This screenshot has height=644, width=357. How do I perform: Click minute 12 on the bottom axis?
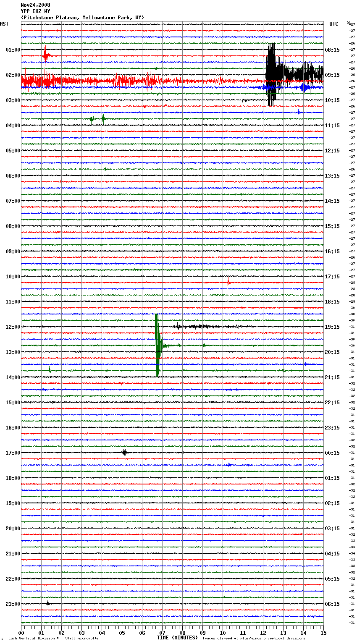pyautogui.click(x=263, y=633)
